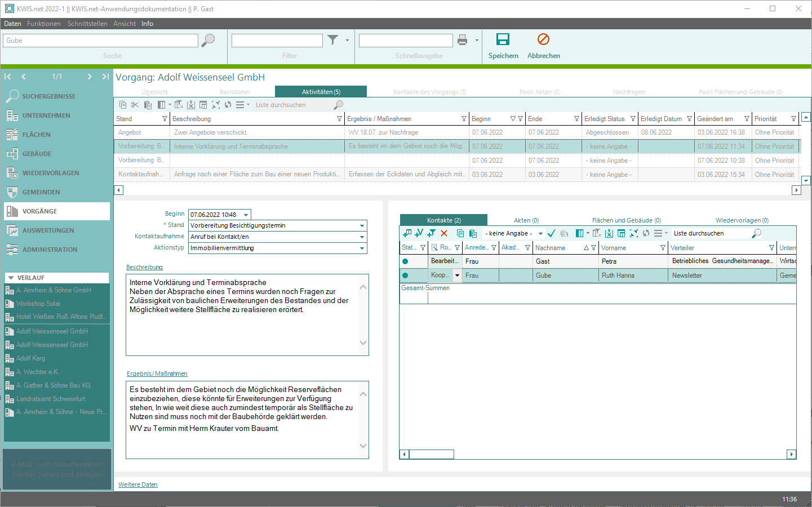Select the Kontaktaufnahme activity row
The image size is (812, 507).
[456, 175]
